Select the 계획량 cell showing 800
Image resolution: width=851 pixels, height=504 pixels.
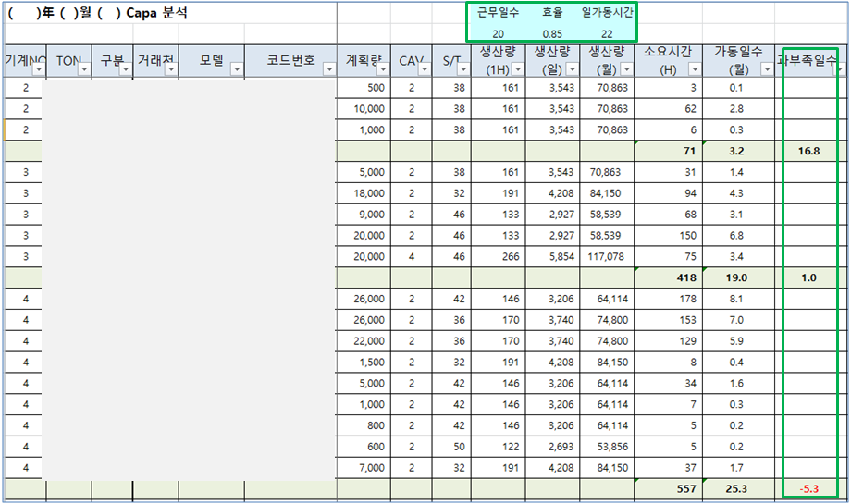point(364,426)
